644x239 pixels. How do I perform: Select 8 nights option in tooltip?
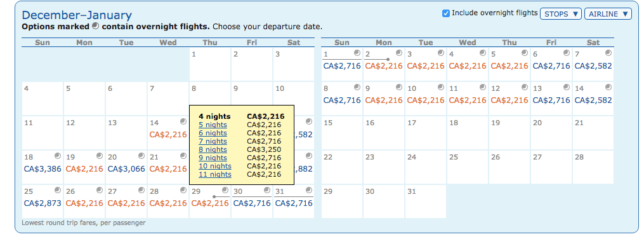coord(213,150)
